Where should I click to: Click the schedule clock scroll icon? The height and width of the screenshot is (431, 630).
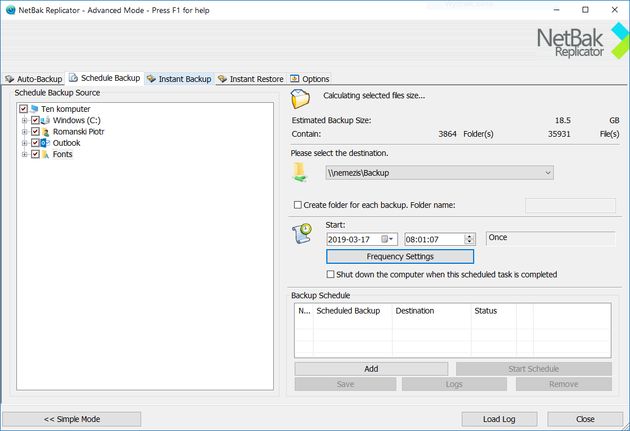click(302, 233)
